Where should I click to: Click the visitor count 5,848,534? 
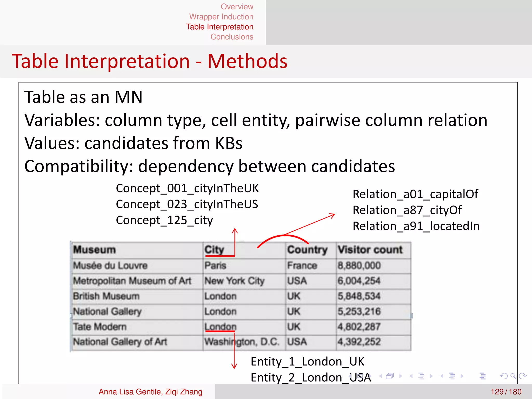(373, 296)
